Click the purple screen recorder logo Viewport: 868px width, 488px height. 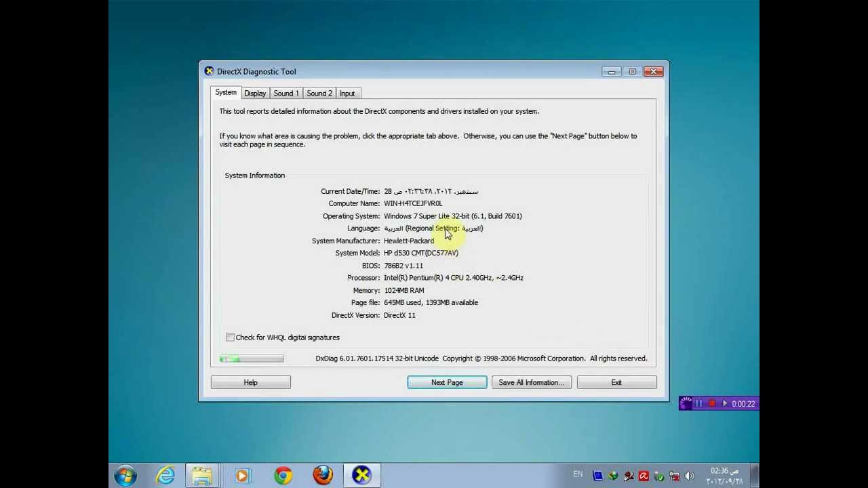(x=686, y=403)
